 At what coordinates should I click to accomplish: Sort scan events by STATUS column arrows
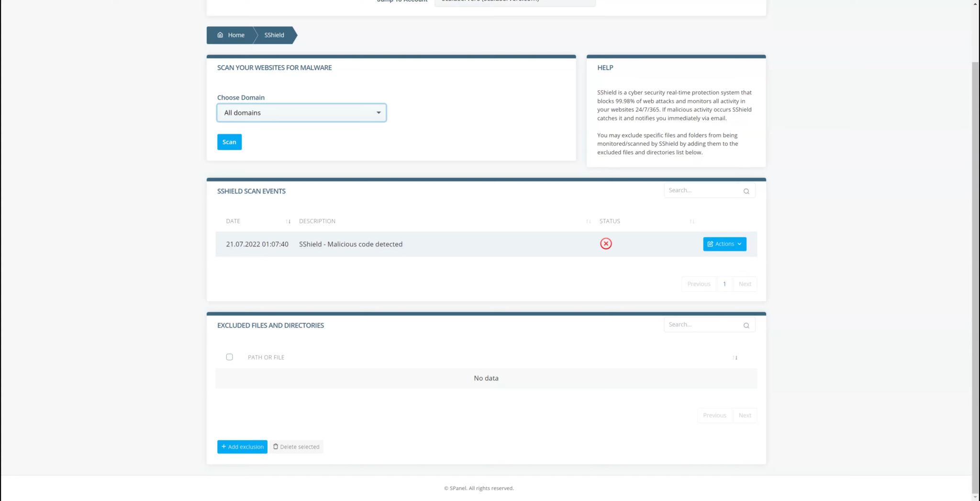click(x=692, y=221)
